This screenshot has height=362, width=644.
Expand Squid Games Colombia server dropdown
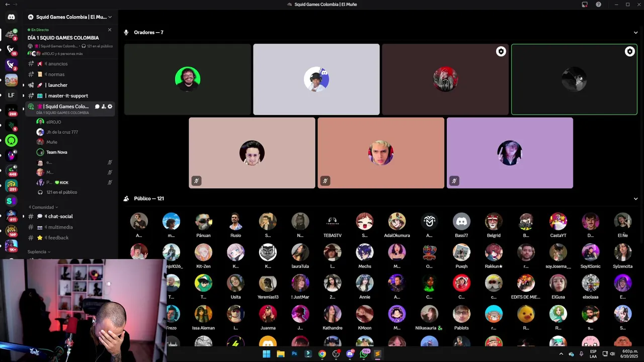click(x=110, y=17)
